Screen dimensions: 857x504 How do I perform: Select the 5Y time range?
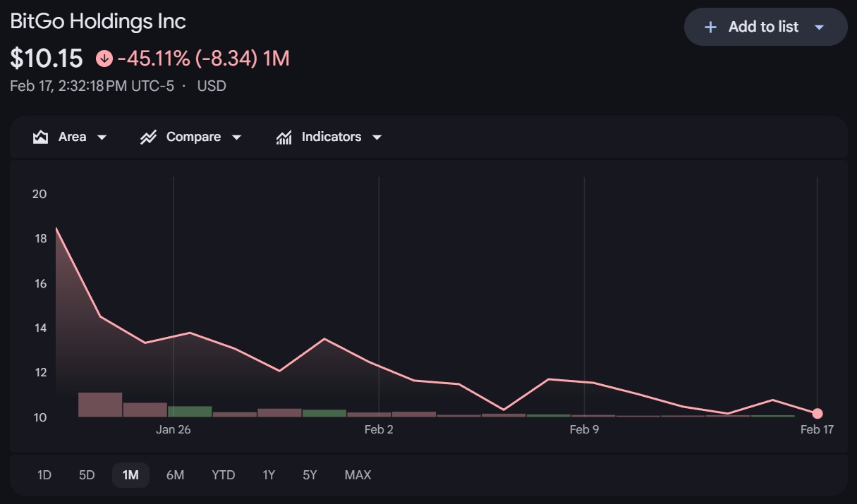pos(310,475)
